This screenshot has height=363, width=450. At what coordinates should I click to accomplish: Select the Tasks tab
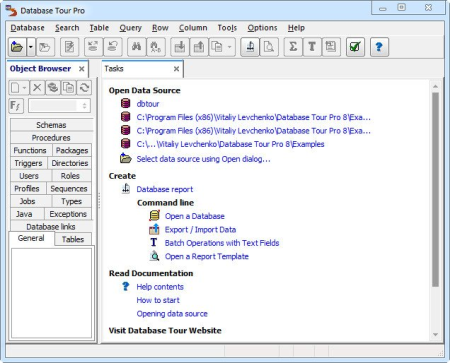click(x=142, y=69)
